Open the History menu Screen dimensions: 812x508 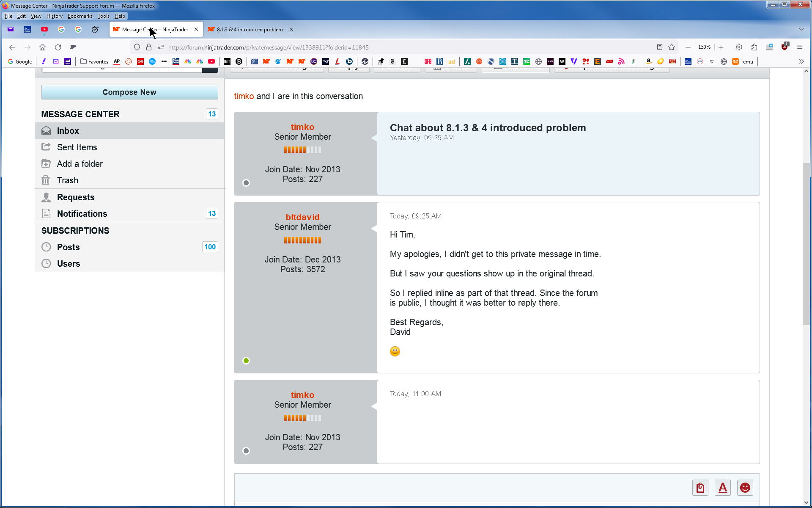coord(54,16)
